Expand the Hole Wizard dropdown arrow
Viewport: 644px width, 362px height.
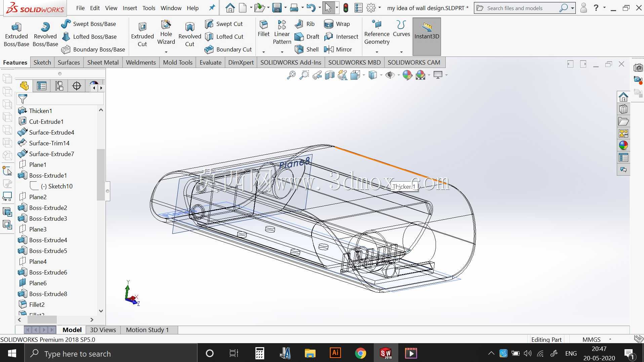coord(166,52)
